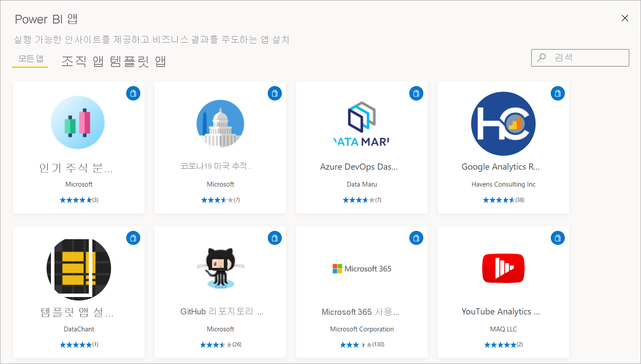Open the 코로나19 미국 추적... app title
Viewport: 641px width, 364px height.
point(216,166)
